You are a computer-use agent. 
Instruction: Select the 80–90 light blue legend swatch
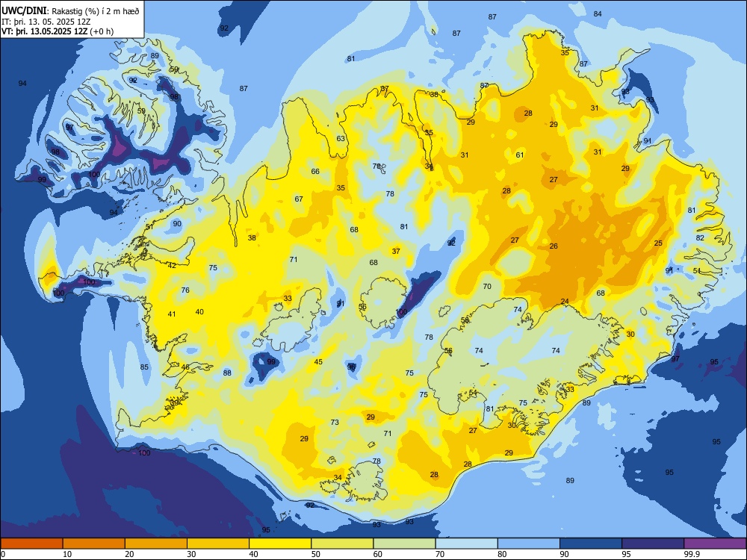(529, 544)
